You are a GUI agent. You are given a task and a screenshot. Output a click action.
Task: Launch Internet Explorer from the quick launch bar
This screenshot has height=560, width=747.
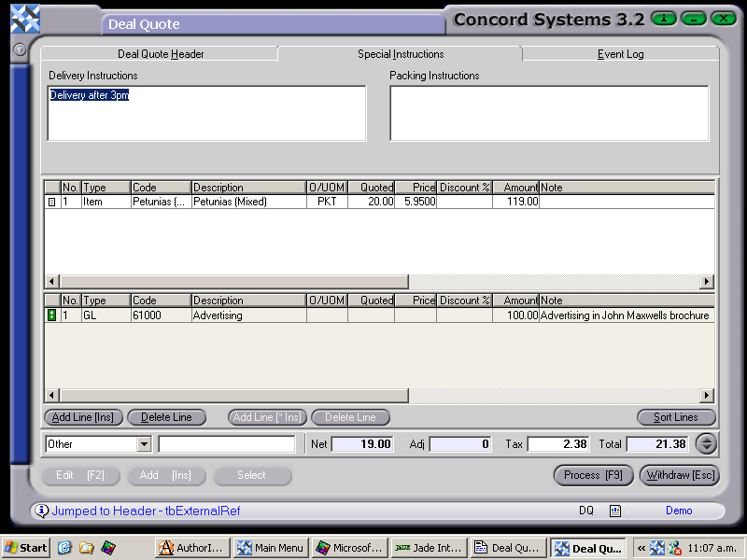[x=63, y=548]
